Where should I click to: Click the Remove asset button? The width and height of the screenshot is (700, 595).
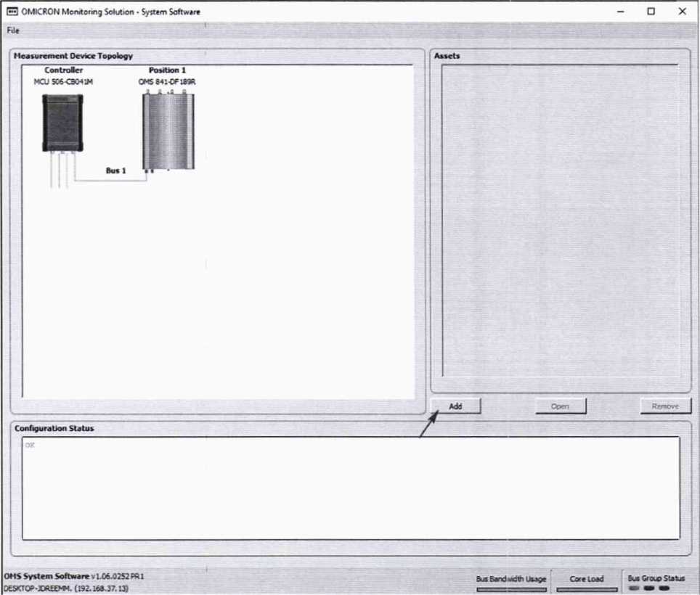[665, 406]
